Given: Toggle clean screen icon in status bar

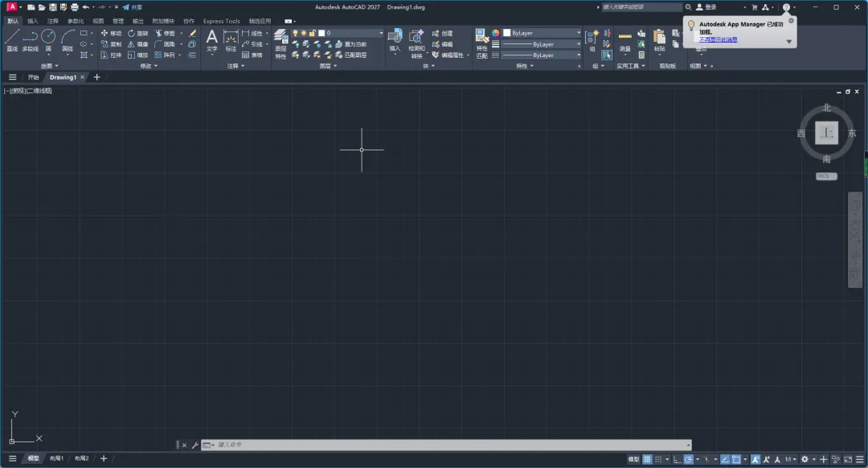Looking at the screenshot, I should click(x=848, y=459).
